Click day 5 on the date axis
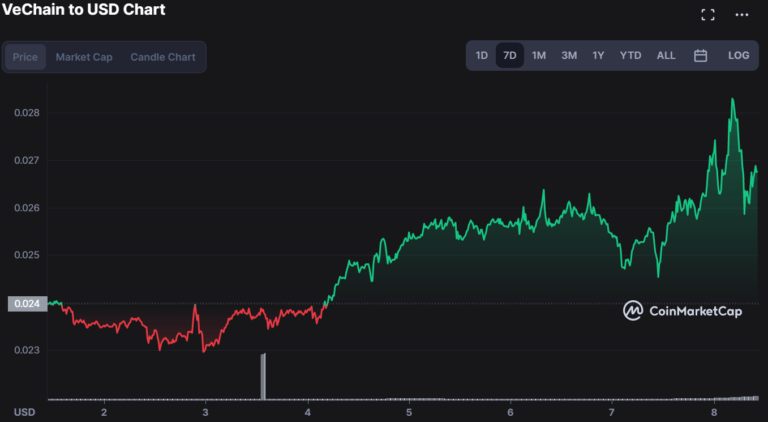This screenshot has height=422, width=768. pyautogui.click(x=408, y=412)
